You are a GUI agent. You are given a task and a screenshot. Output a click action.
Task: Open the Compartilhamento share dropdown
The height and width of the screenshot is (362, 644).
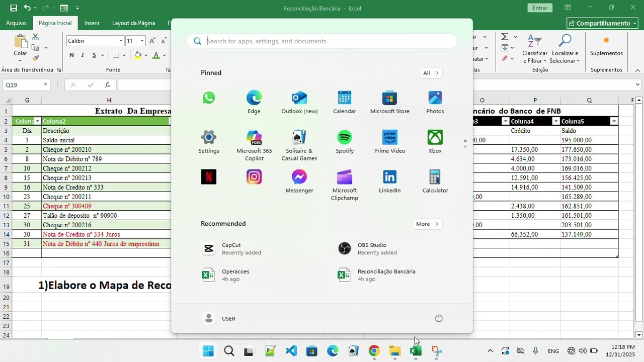(602, 23)
